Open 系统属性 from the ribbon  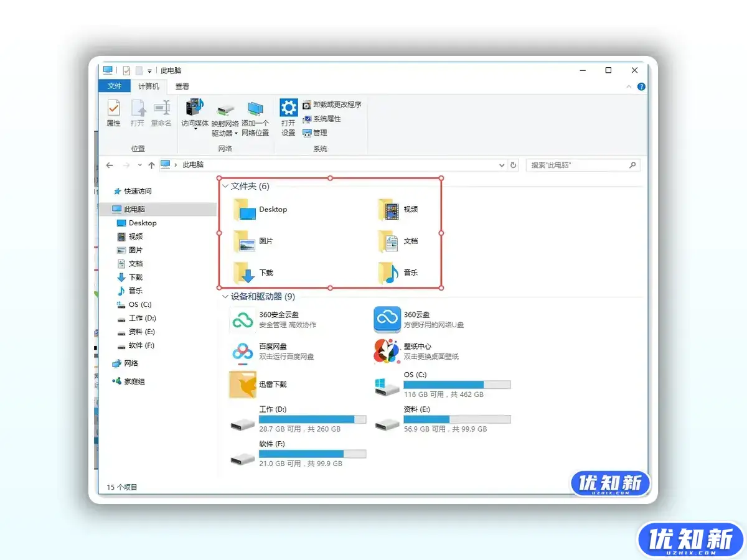326,119
